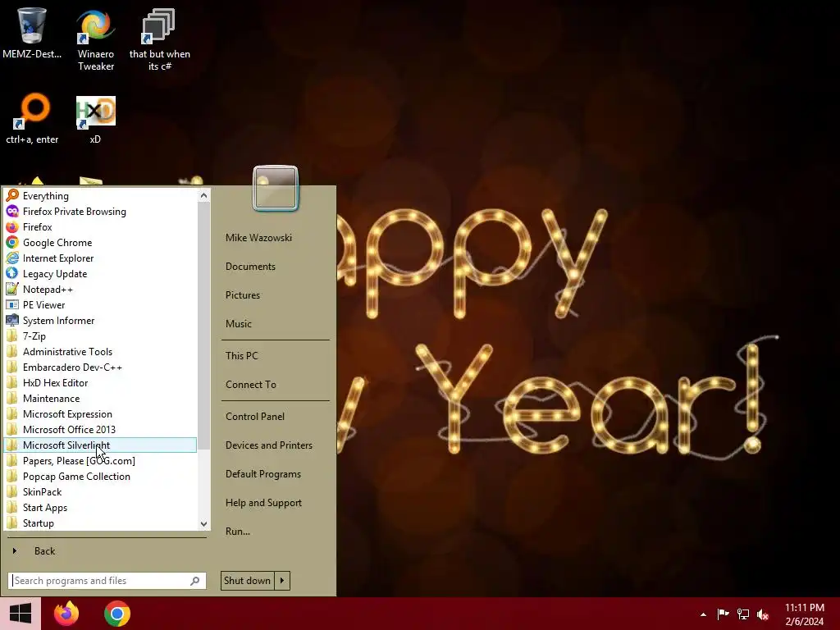This screenshot has height=630, width=840.
Task: Click the Windows Start button
Action: coord(21,614)
